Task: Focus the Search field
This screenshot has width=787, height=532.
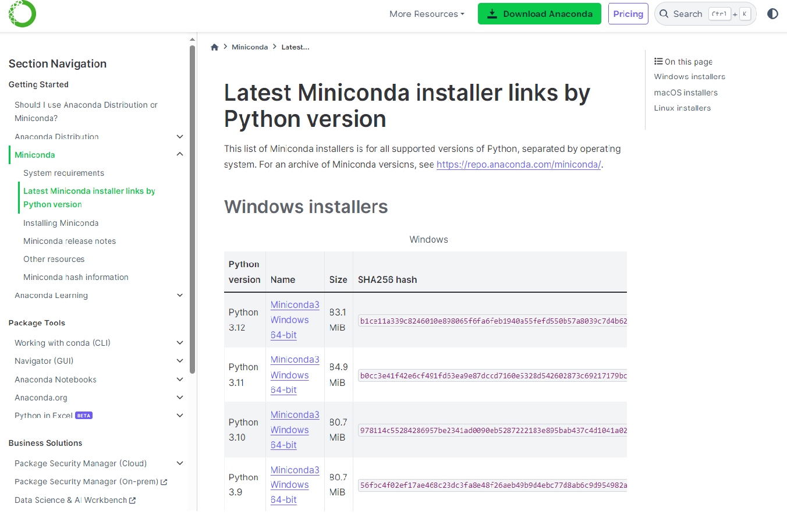Action: 705,14
